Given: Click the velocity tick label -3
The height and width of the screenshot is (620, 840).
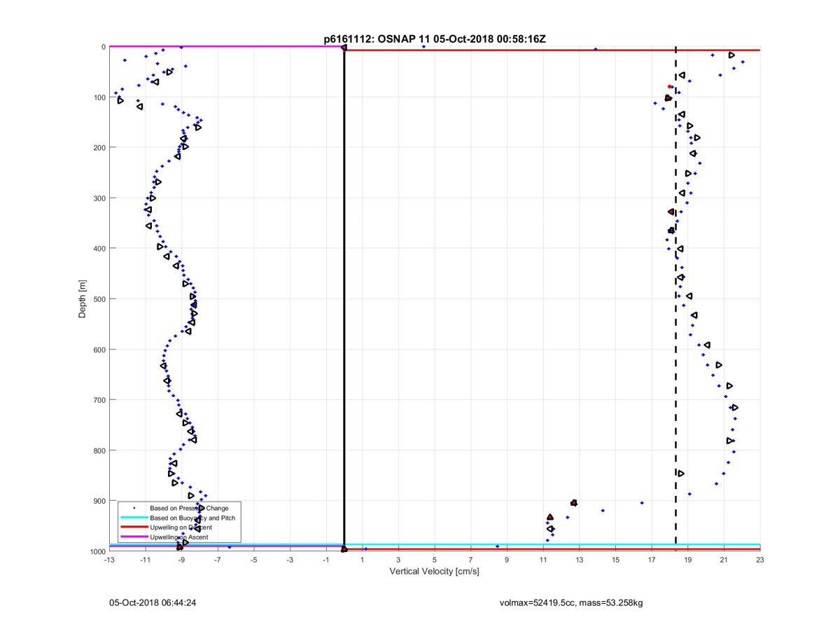Looking at the screenshot, I should click(x=290, y=560).
